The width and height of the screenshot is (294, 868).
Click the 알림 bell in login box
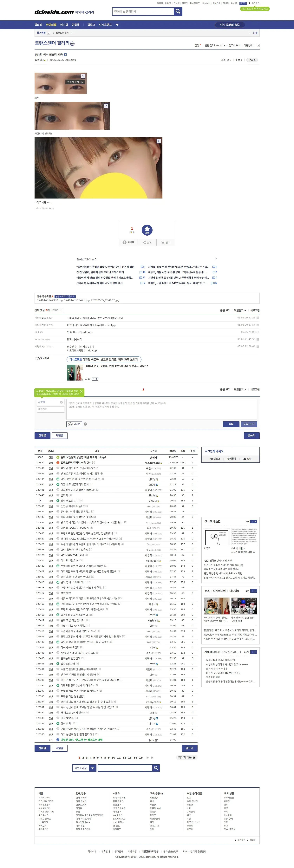pos(247,459)
